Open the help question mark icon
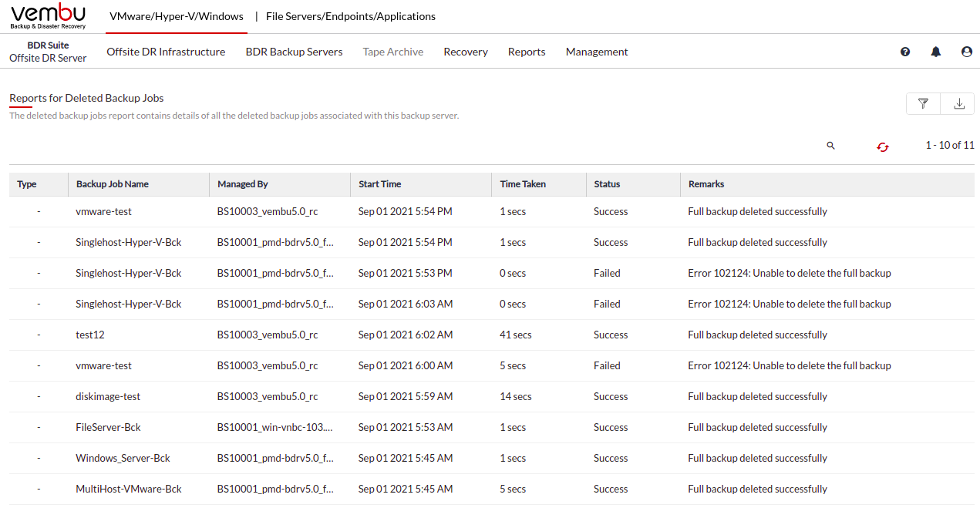This screenshot has width=980, height=508. 905,52
